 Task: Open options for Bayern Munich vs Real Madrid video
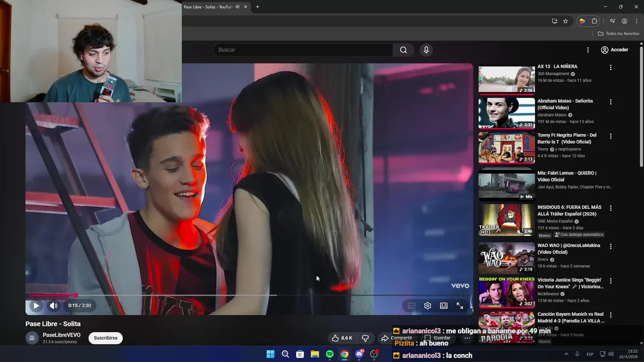[611, 315]
